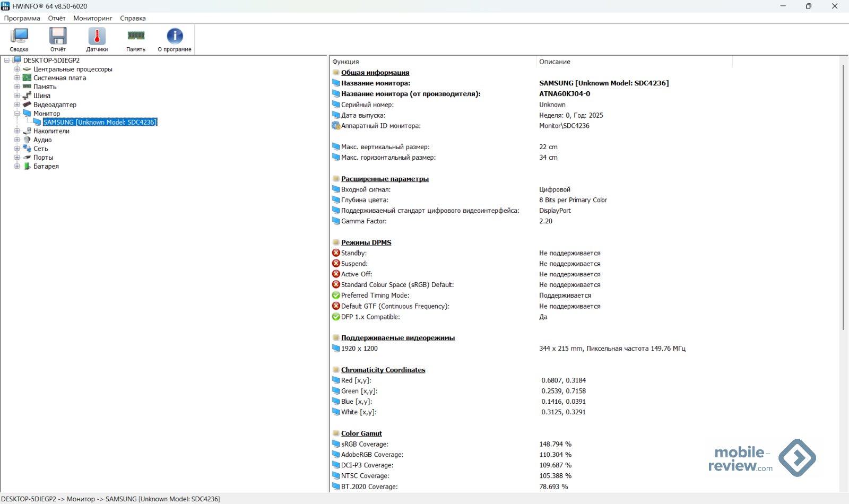Click the Батарея battery icon in tree

(x=27, y=166)
